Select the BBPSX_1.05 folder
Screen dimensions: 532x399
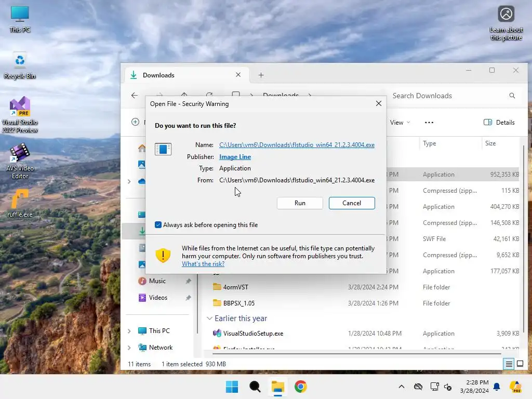[x=238, y=303]
